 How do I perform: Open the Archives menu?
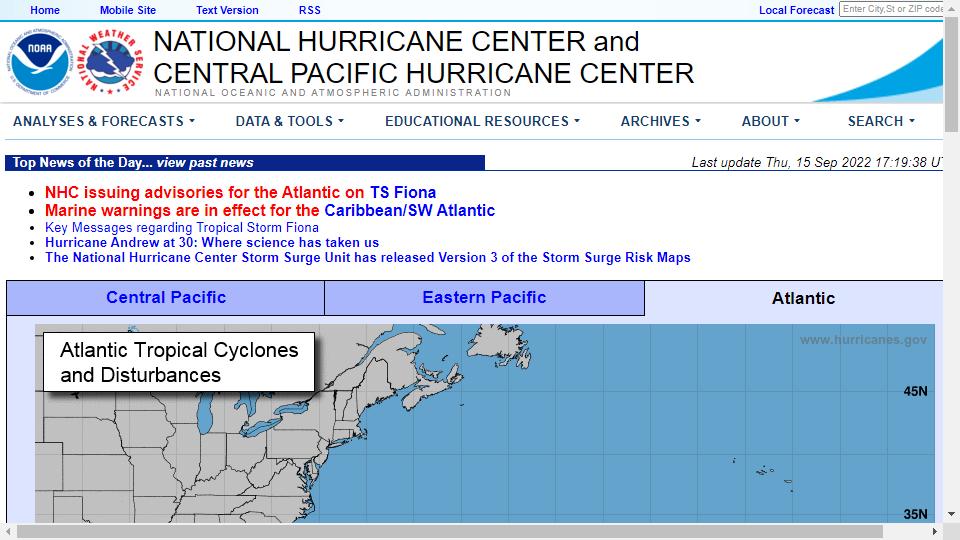point(661,121)
